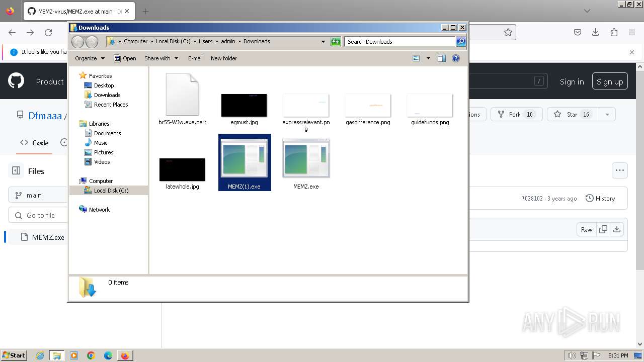Refresh the Downloads folder view
The width and height of the screenshot is (644, 362).
pos(336,42)
